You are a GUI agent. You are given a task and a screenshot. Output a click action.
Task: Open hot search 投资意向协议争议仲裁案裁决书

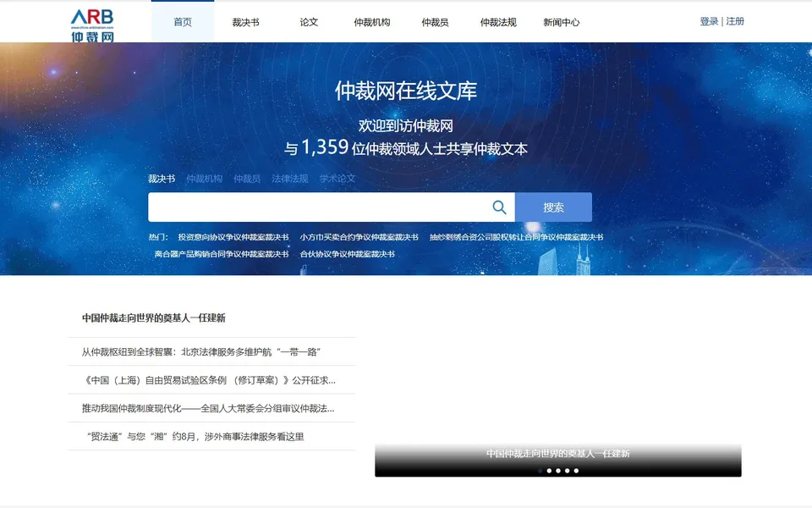[233, 237]
